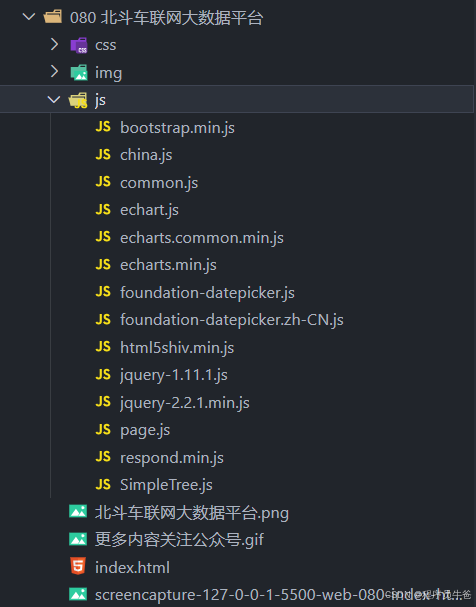The height and width of the screenshot is (607, 476).
Task: Select the 080 北斗车联网大数据平台 folder name
Action: (166, 18)
